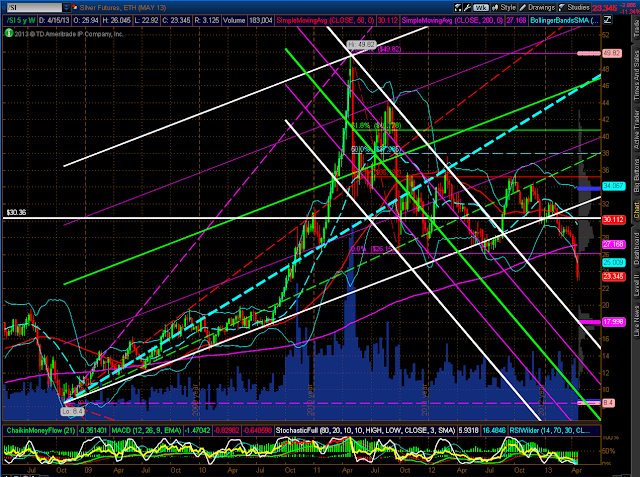Click the $30.36 price level label

(16, 213)
